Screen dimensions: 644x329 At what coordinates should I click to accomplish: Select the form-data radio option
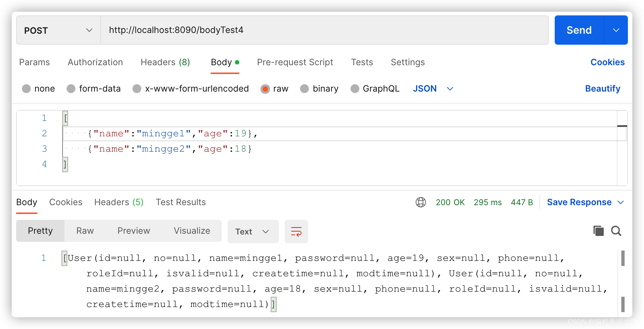pyautogui.click(x=71, y=89)
